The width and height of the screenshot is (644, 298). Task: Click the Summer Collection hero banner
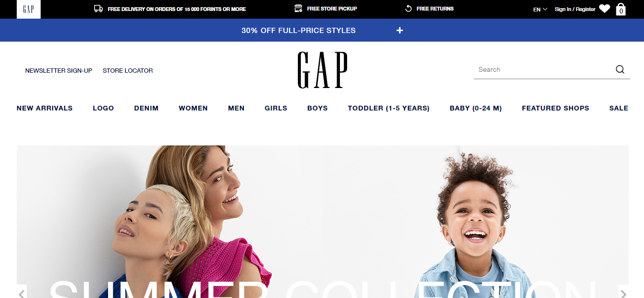323,221
